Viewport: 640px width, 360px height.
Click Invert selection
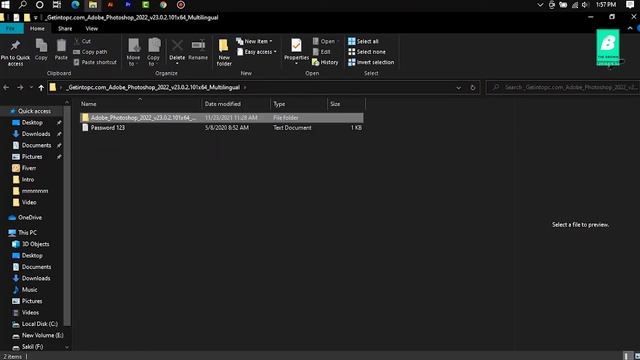(371, 62)
